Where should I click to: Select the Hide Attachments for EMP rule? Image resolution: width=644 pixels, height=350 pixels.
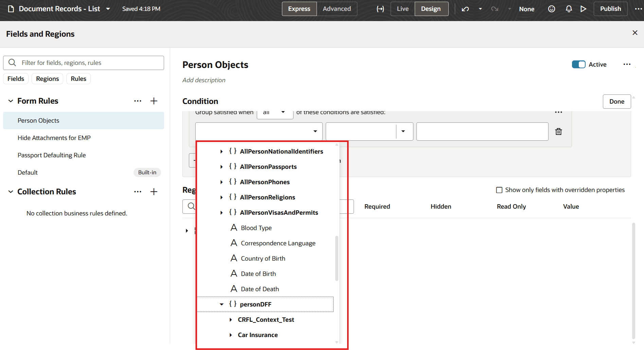click(84, 138)
